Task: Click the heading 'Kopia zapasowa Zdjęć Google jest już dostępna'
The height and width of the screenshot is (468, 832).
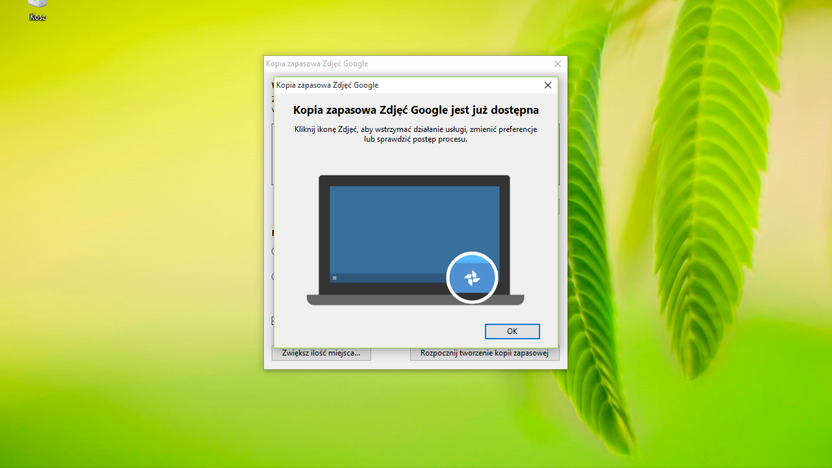Action: pyautogui.click(x=416, y=110)
